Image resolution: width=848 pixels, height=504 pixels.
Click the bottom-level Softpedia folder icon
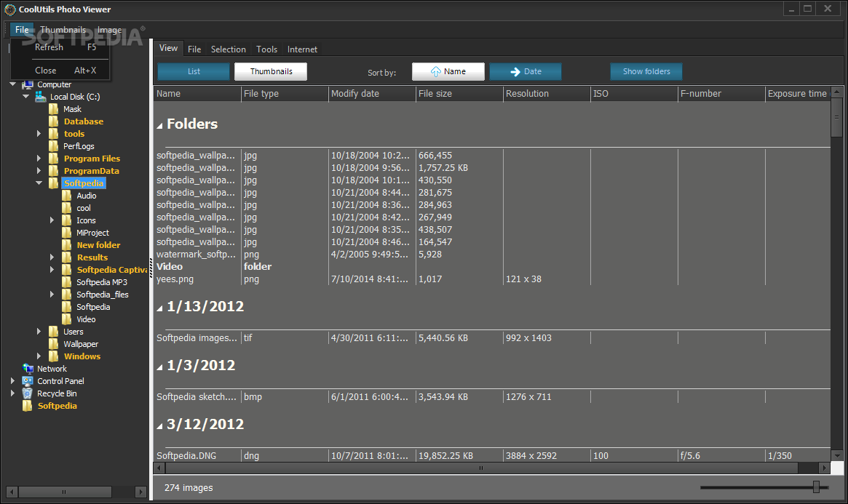coord(28,406)
